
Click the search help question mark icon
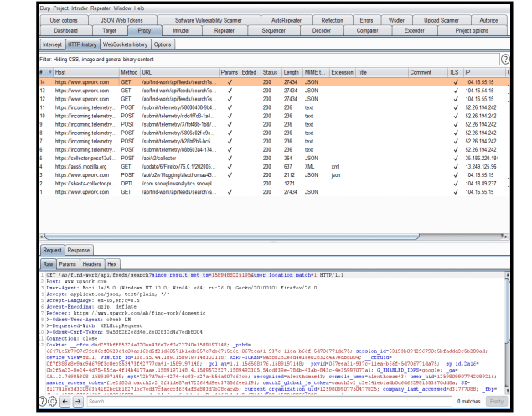pos(42,401)
